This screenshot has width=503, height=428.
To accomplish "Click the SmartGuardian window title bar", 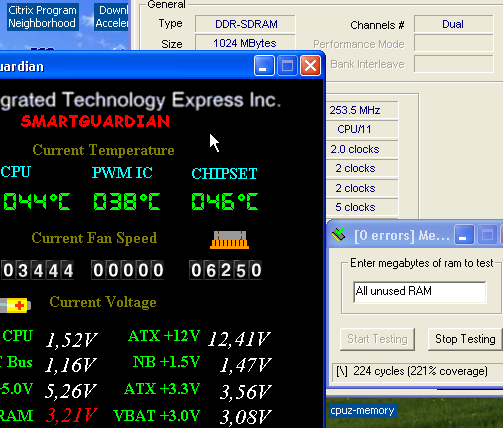I will click(162, 65).
